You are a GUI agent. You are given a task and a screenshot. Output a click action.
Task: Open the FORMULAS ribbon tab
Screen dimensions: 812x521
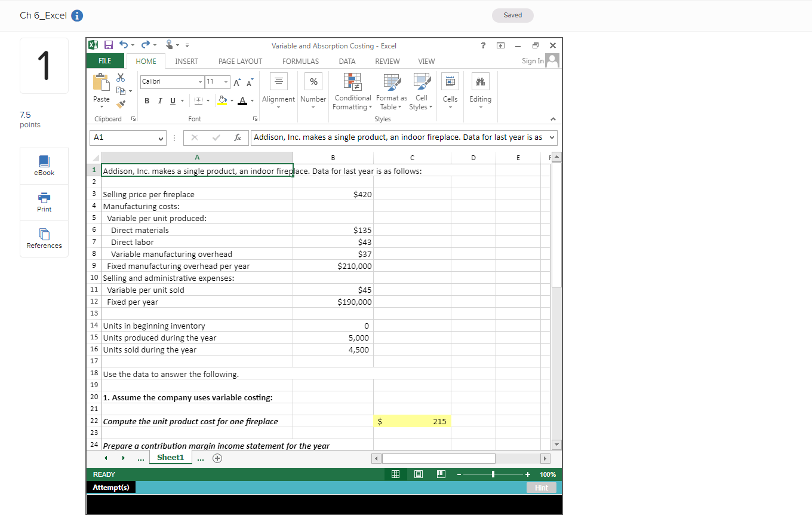pyautogui.click(x=300, y=61)
